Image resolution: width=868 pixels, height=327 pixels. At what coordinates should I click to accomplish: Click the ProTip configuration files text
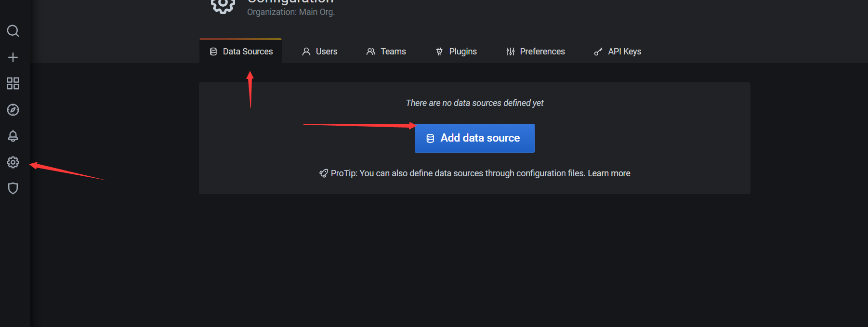(x=458, y=173)
